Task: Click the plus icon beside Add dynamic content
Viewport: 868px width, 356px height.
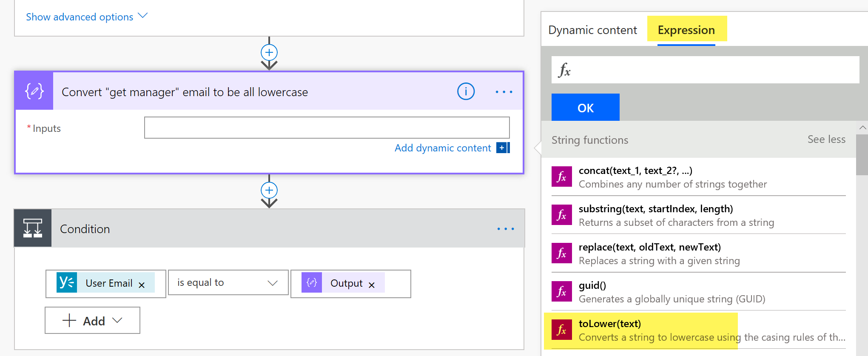Action: 503,148
